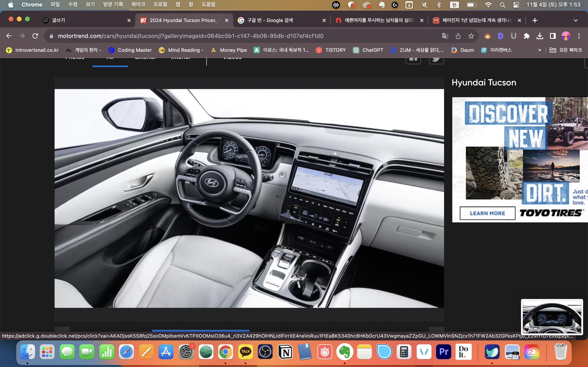Click LEARN MORE in Toyo Tires ad

[487, 213]
